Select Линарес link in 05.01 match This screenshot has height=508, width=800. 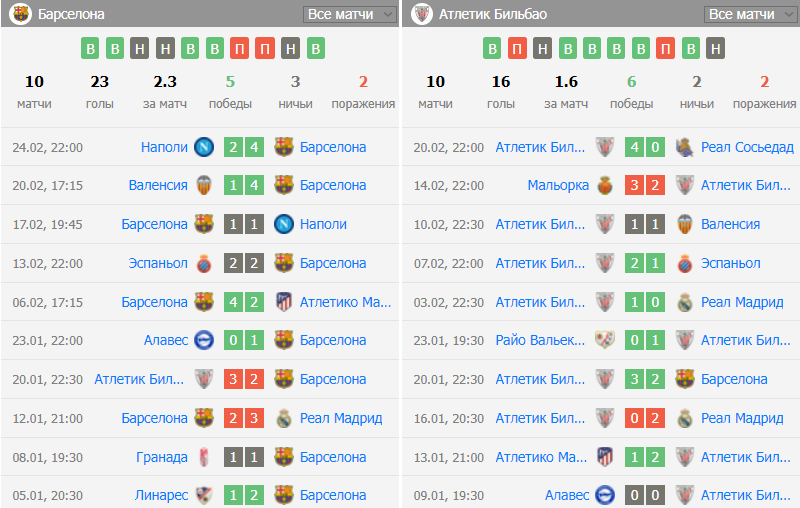point(160,495)
